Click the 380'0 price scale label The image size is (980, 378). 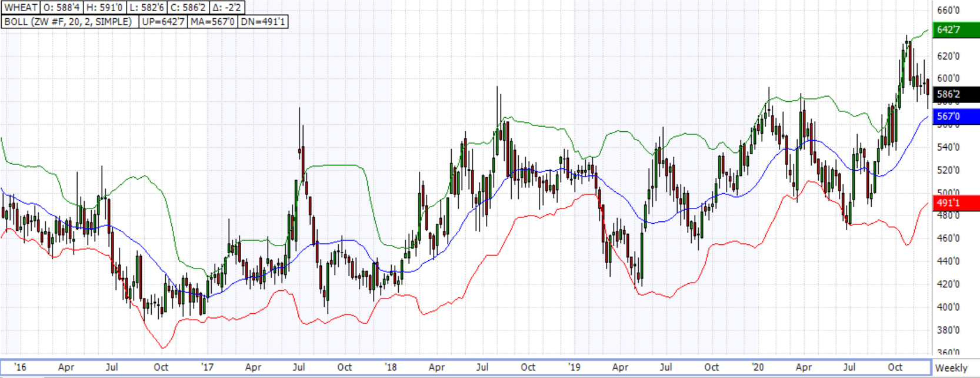948,330
